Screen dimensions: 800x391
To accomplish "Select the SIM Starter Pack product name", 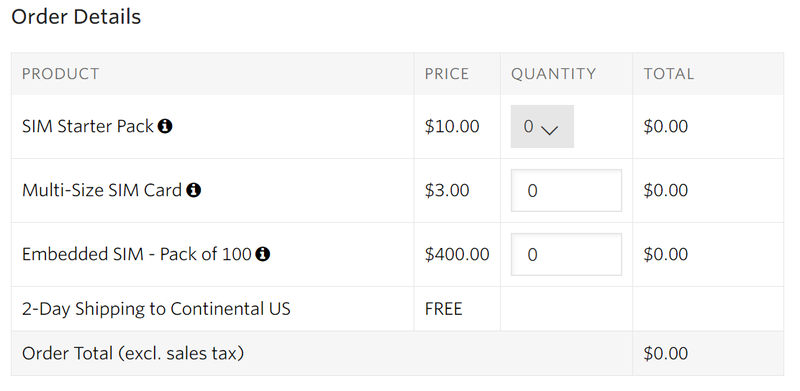I will (x=88, y=126).
